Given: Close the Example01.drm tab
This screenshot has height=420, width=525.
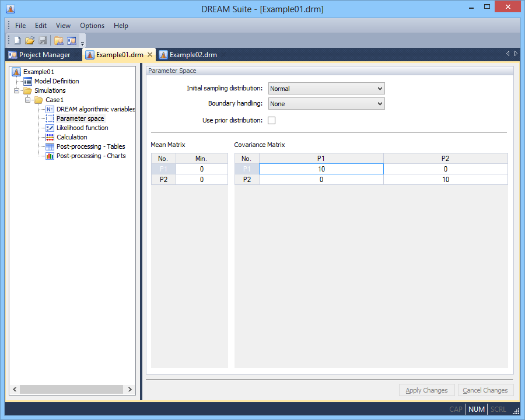Looking at the screenshot, I should (150, 55).
